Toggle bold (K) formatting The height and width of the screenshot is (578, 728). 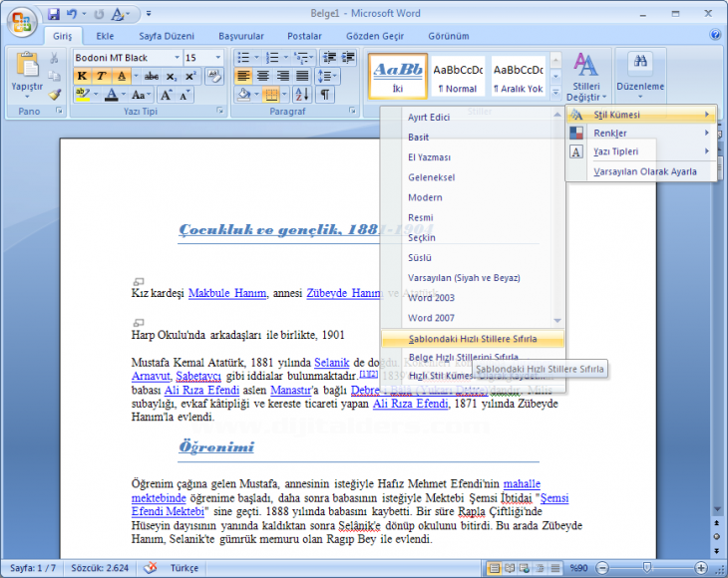pos(82,77)
